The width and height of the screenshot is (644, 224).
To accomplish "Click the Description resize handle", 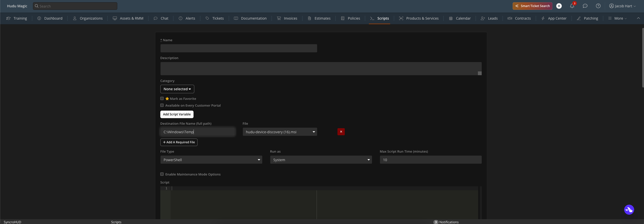I will [x=480, y=73].
